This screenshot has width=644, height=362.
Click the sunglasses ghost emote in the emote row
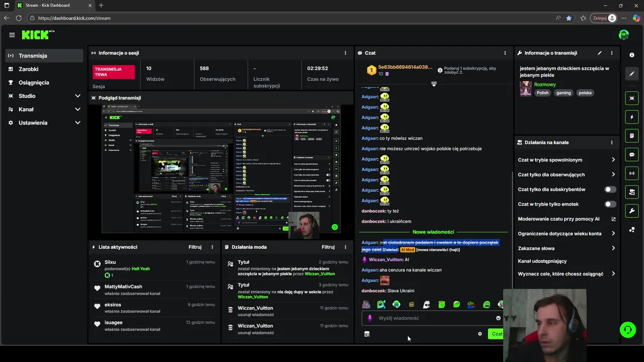point(426,304)
